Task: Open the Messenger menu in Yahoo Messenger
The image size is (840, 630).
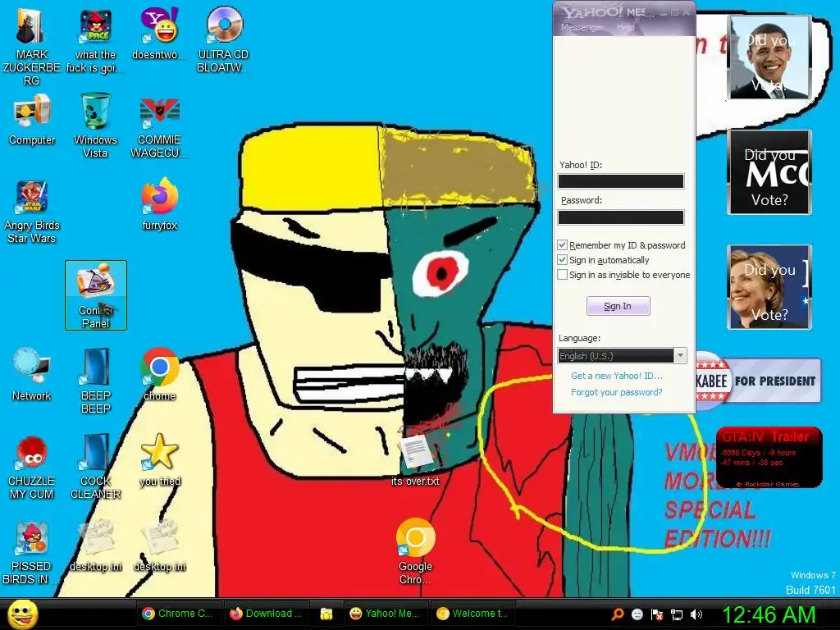Action: tap(582, 27)
